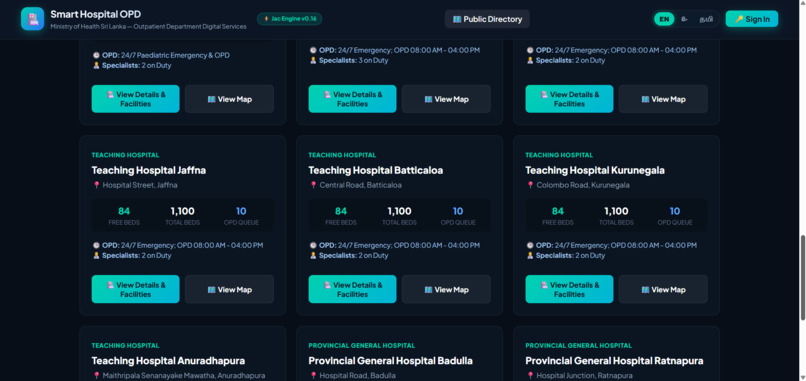This screenshot has width=806, height=381.
Task: Click the OPD queue value 10 for Batticaloa
Action: [458, 211]
